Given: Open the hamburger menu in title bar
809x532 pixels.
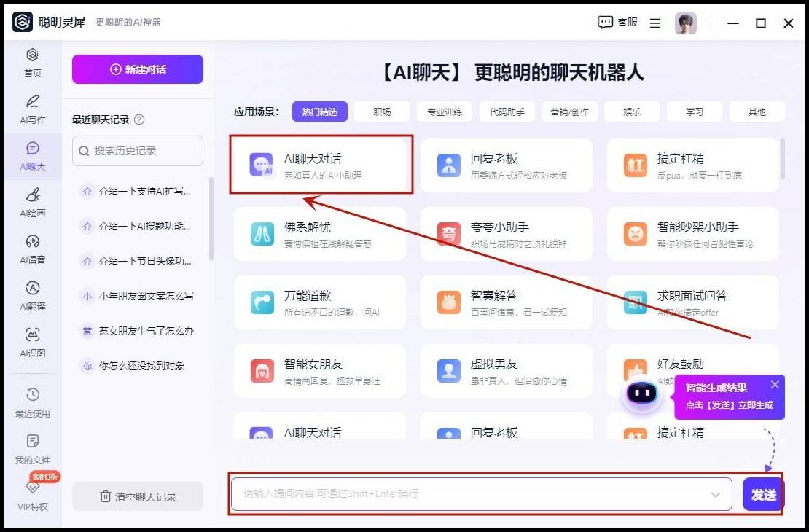Looking at the screenshot, I should tap(655, 23).
